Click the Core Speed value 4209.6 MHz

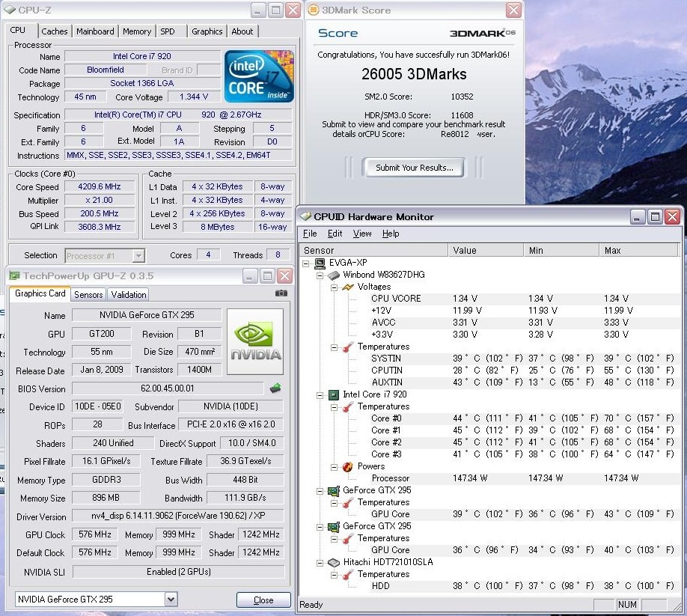[100, 186]
